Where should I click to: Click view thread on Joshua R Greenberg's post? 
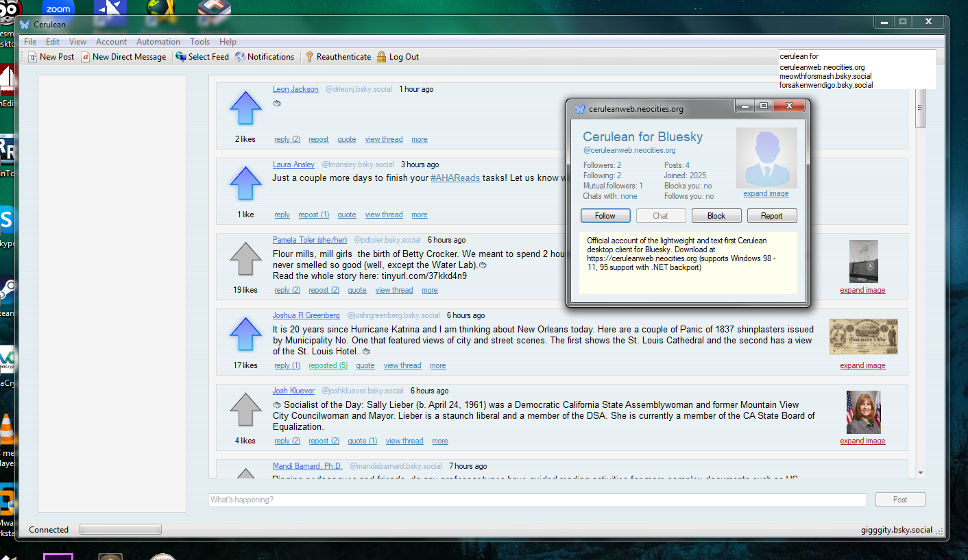[x=402, y=365]
